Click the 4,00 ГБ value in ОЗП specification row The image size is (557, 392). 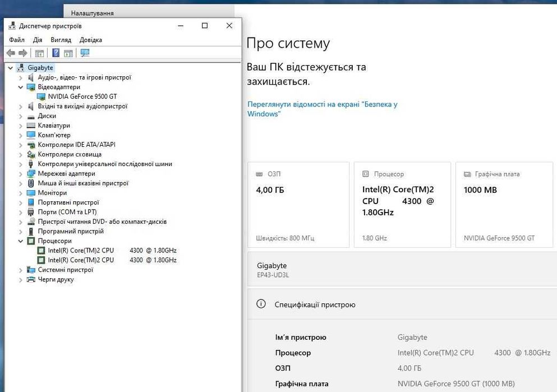(409, 368)
